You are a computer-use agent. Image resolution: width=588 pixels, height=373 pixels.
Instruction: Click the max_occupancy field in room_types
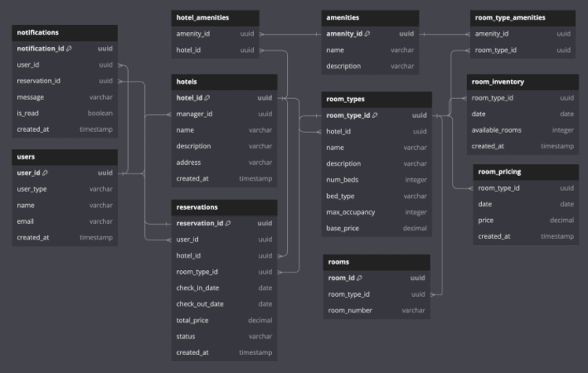(x=377, y=212)
